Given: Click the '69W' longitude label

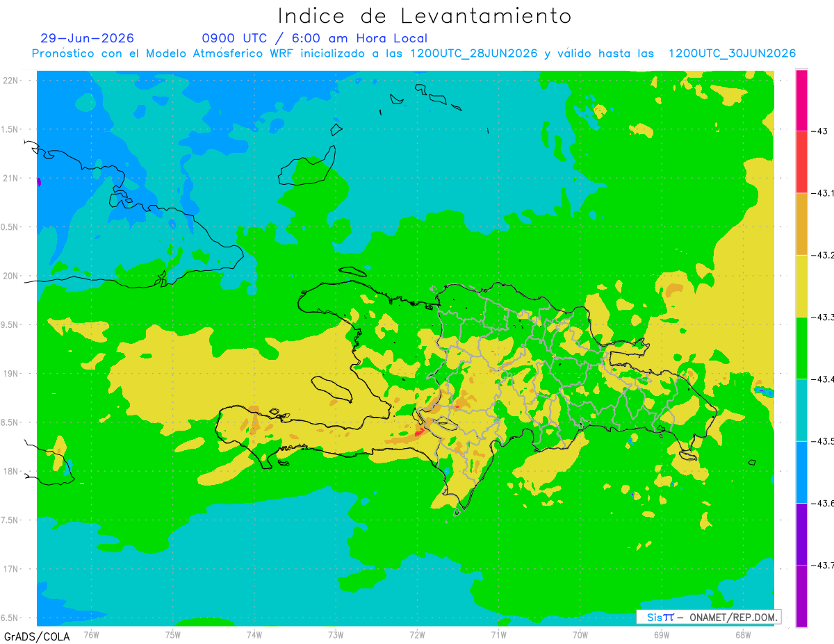Looking at the screenshot, I should (662, 634).
